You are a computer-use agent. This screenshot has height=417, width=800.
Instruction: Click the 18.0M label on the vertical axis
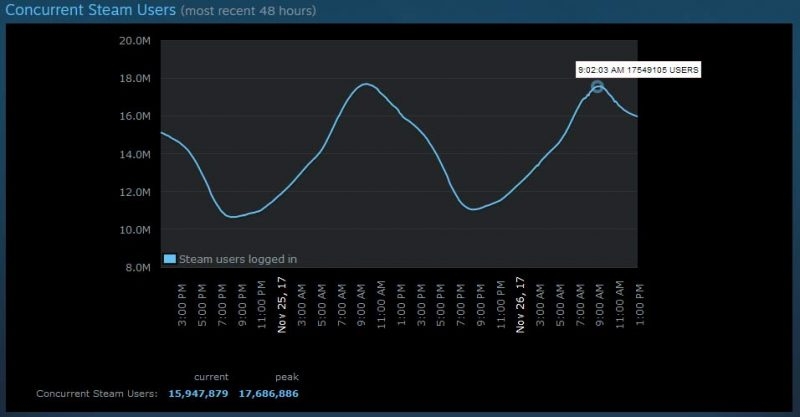pyautogui.click(x=135, y=79)
